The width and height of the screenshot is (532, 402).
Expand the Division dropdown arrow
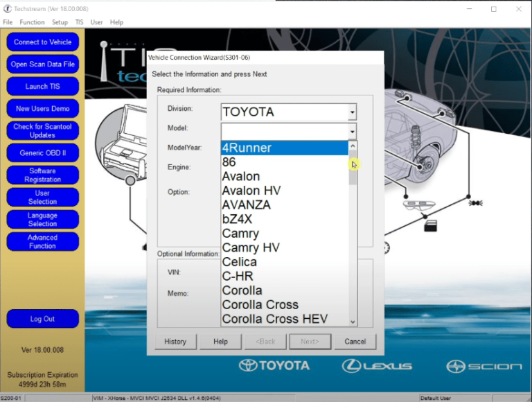(x=352, y=112)
